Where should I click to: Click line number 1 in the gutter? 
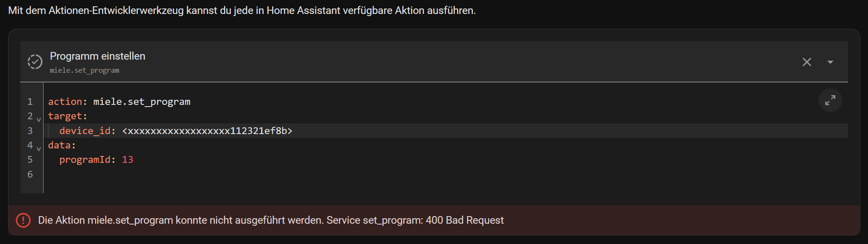coord(30,102)
